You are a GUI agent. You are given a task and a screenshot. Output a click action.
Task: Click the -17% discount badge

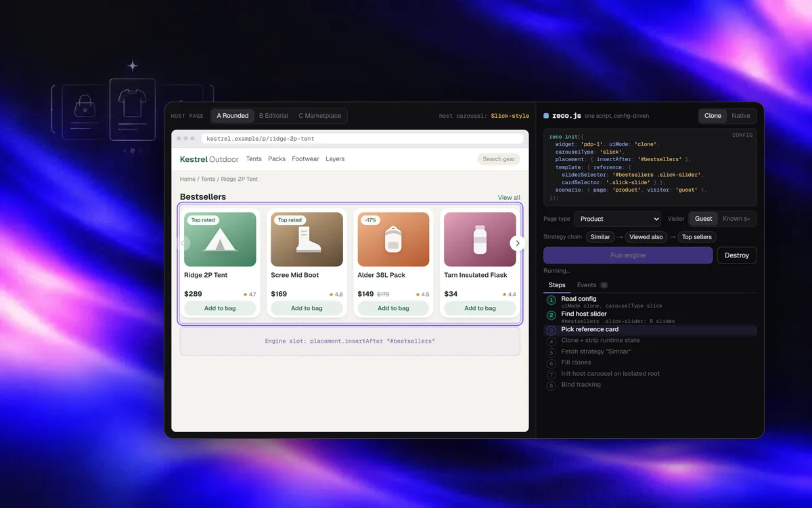pyautogui.click(x=371, y=220)
